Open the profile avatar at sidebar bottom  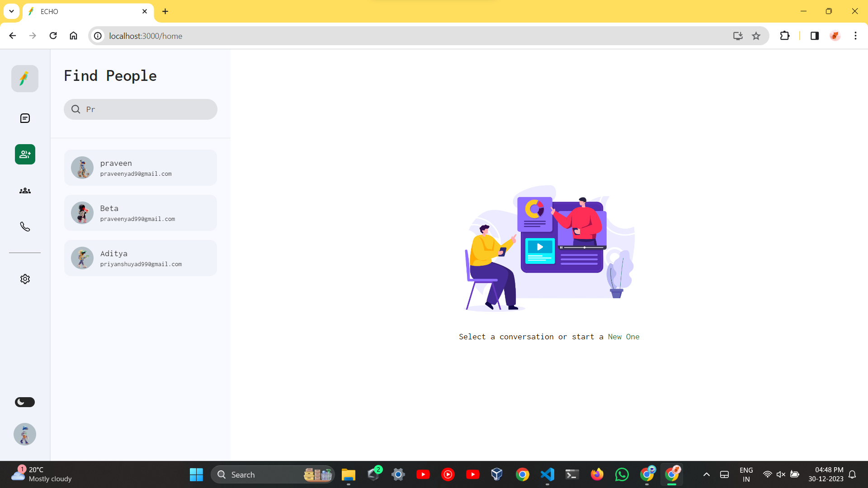click(x=25, y=434)
